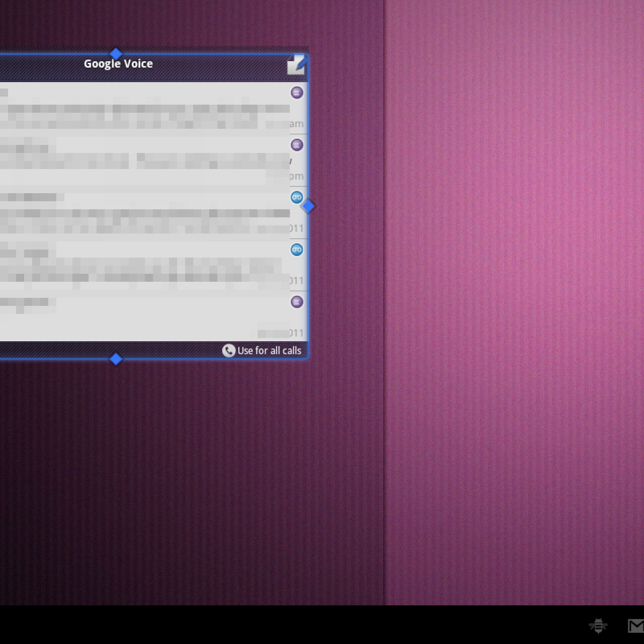Open the second message in the list
Viewport: 644px width, 644px height.
140,161
